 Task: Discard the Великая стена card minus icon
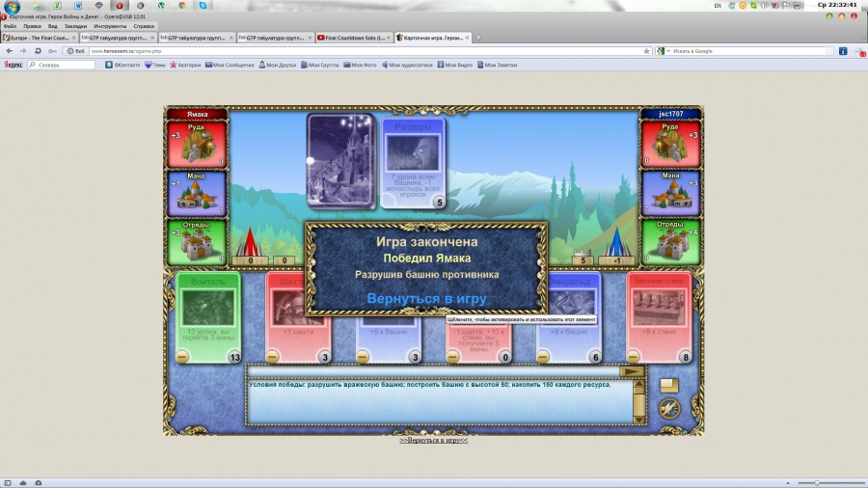634,357
